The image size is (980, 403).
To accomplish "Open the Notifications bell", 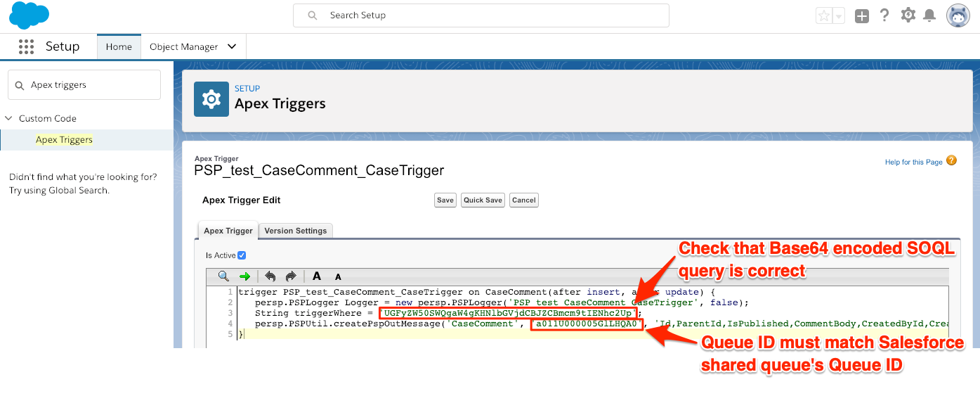I will [929, 15].
